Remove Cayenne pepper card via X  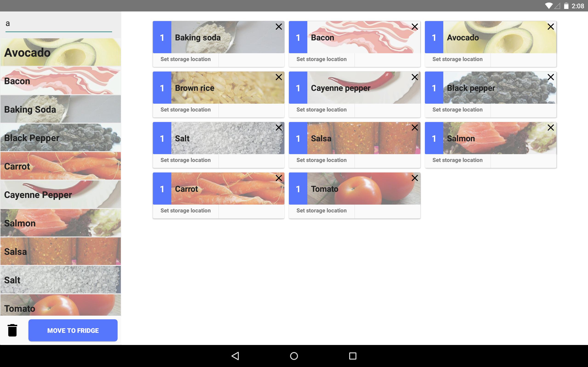(415, 77)
